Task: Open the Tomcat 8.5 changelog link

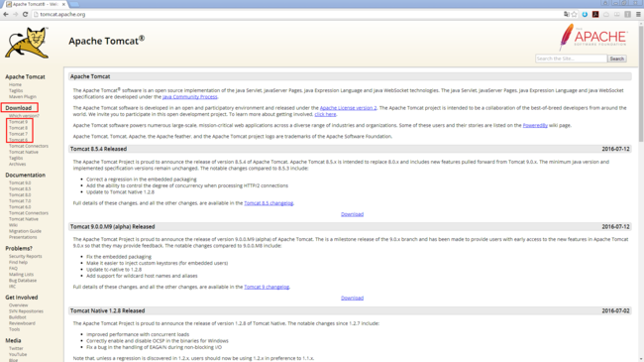Action: pyautogui.click(x=268, y=203)
